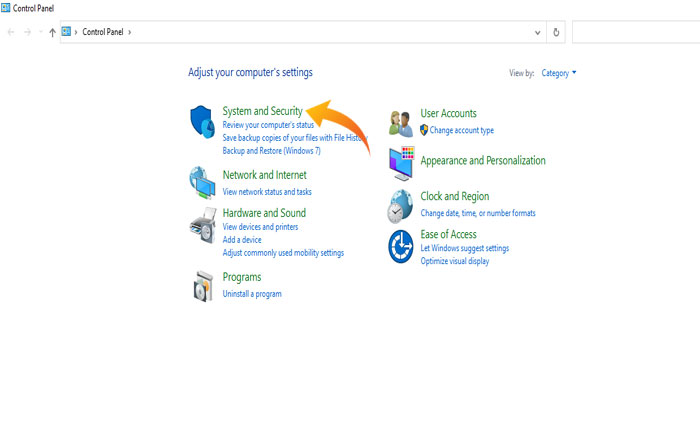
Task: Open the View by Category dropdown
Action: pyautogui.click(x=559, y=73)
